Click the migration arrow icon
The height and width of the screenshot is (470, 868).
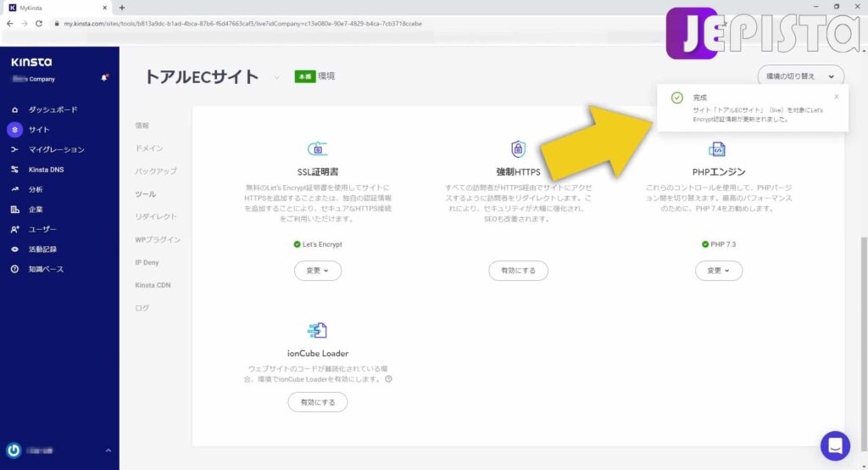pos(15,149)
